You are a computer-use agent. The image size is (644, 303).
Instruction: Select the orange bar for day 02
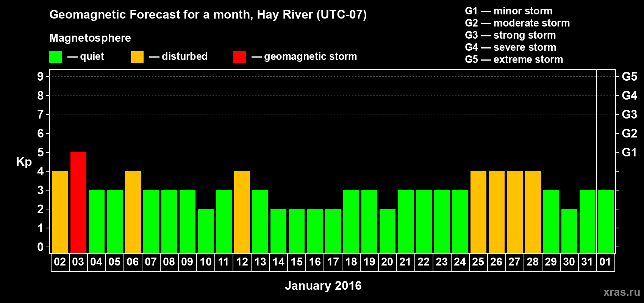click(60, 212)
